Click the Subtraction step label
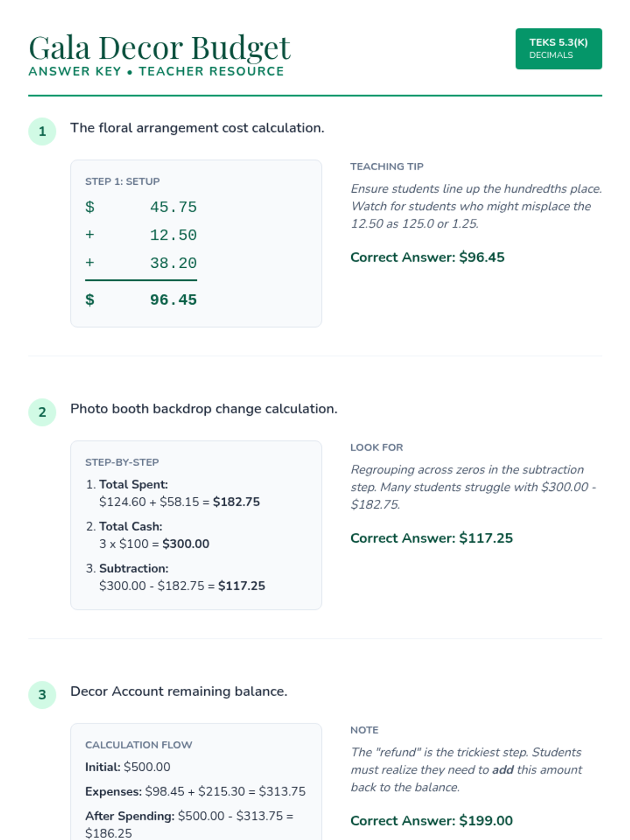Viewport: 630px width, 840px height. (x=133, y=569)
